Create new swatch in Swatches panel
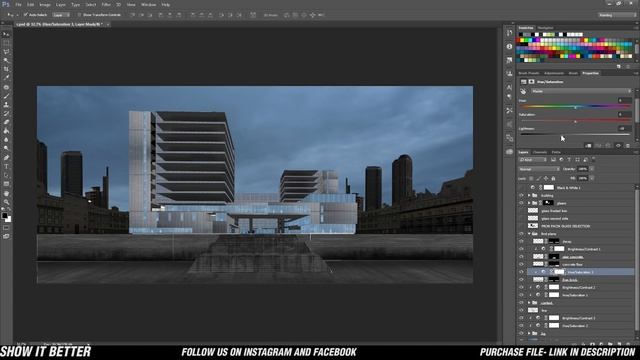The width and height of the screenshot is (640, 360). 619,66
